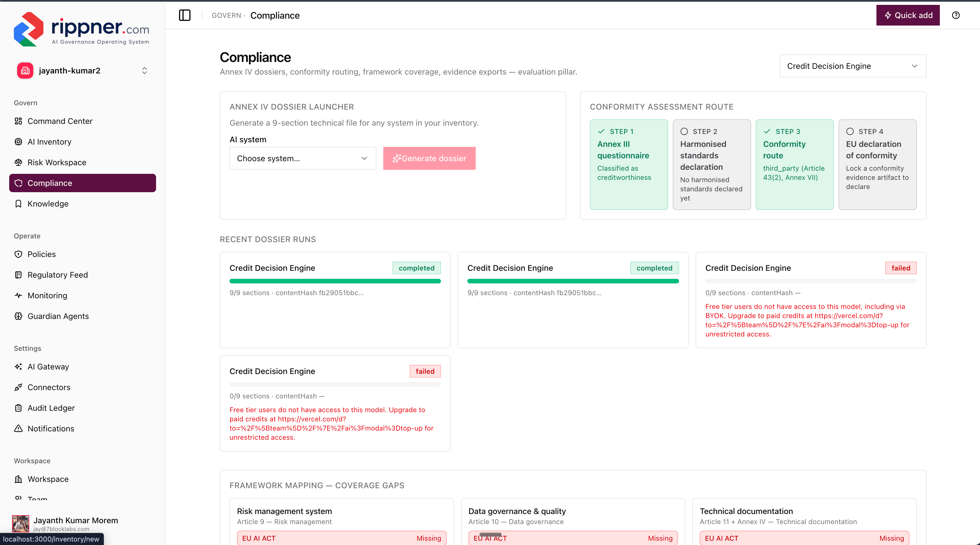This screenshot has width=980, height=545.
Task: Click the jayanth-kumar2 workspace avatar icon
Action: click(25, 70)
